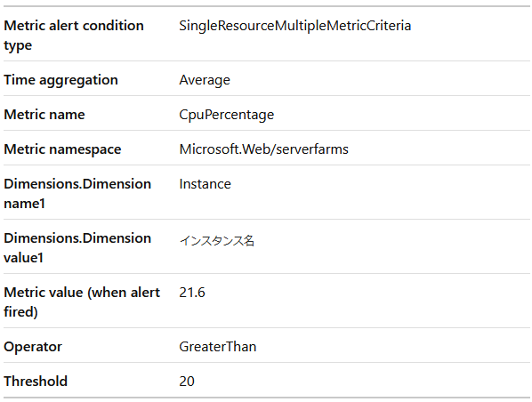Viewport: 532px width, 402px height.
Task: Select the Instance dimension name value
Action: (205, 184)
